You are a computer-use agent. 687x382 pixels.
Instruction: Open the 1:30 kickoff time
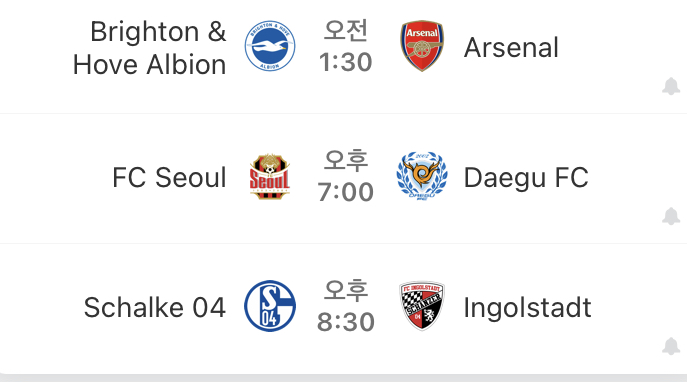click(346, 62)
